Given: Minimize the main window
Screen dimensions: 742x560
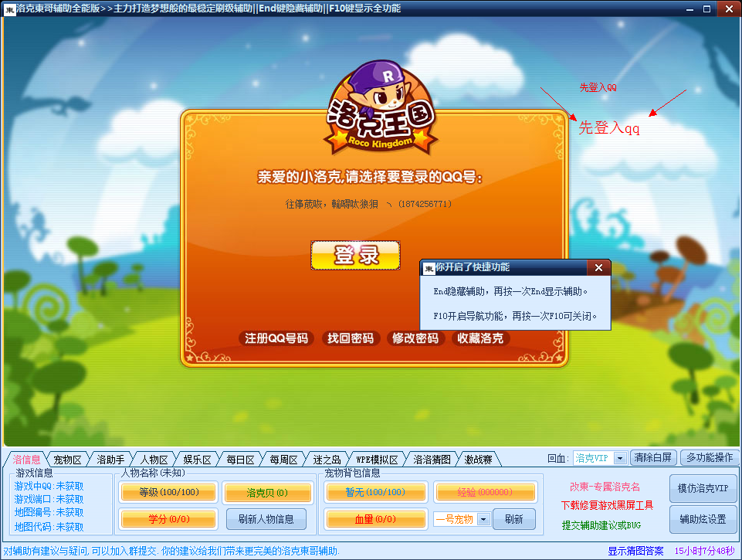Looking at the screenshot, I should [x=689, y=9].
